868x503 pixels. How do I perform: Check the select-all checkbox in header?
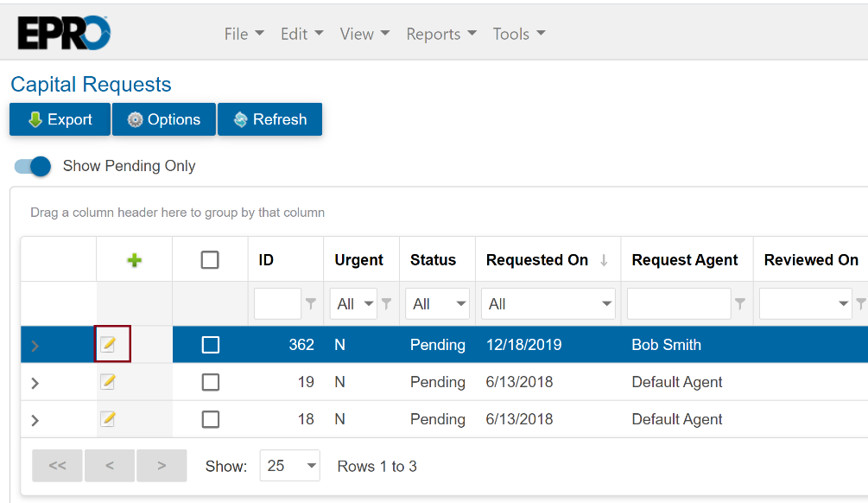(210, 260)
